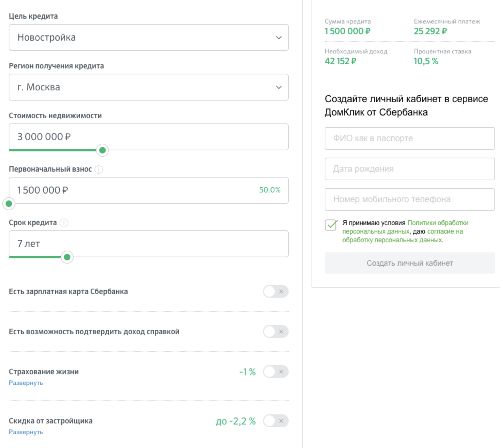The height and width of the screenshot is (448, 503).
Task: Uncheck the personal data consent checkbox
Action: point(331,225)
